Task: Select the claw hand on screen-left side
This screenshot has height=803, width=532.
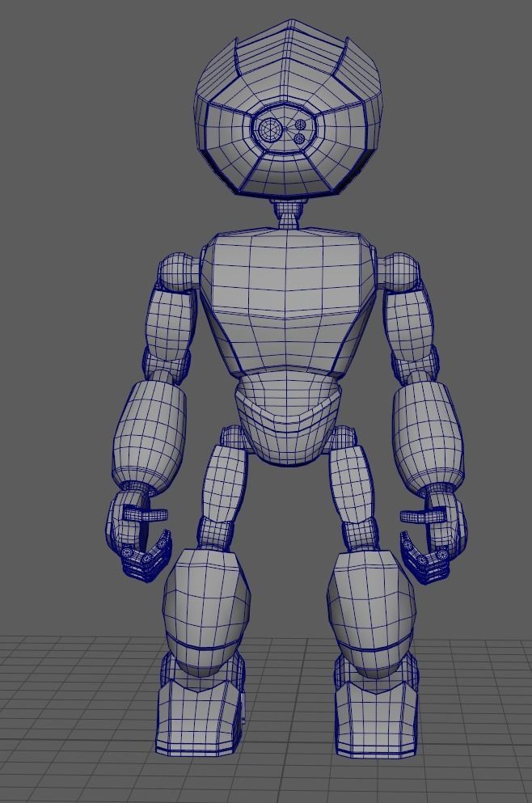Action: pyautogui.click(x=137, y=535)
